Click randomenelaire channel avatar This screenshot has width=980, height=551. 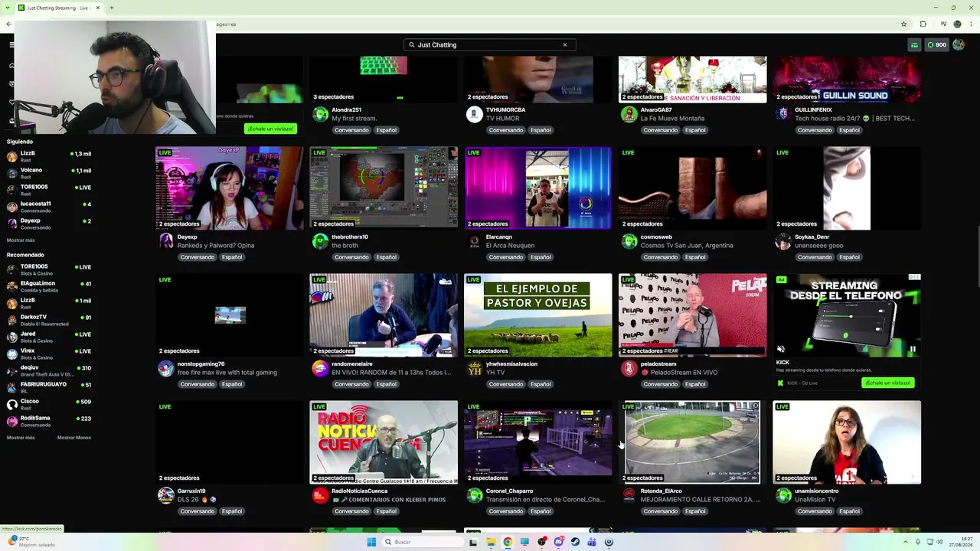click(320, 368)
